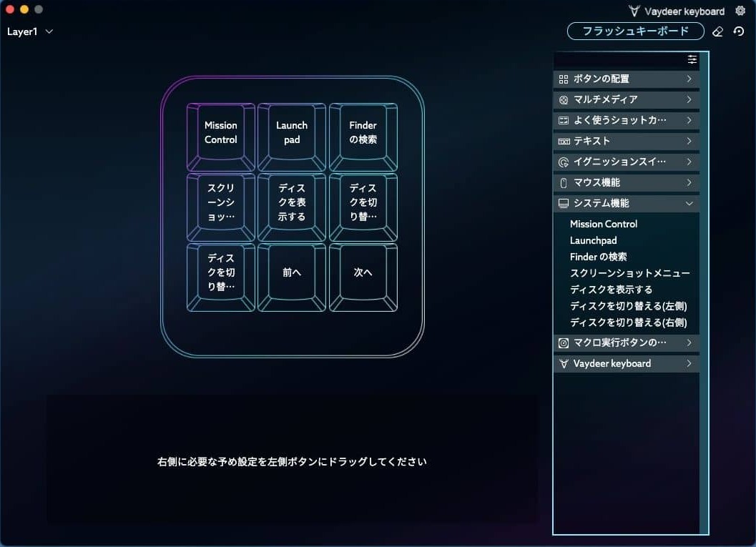Choose Mission Control in システム機能 list
Viewport: 756px width, 547px height.
tap(603, 224)
